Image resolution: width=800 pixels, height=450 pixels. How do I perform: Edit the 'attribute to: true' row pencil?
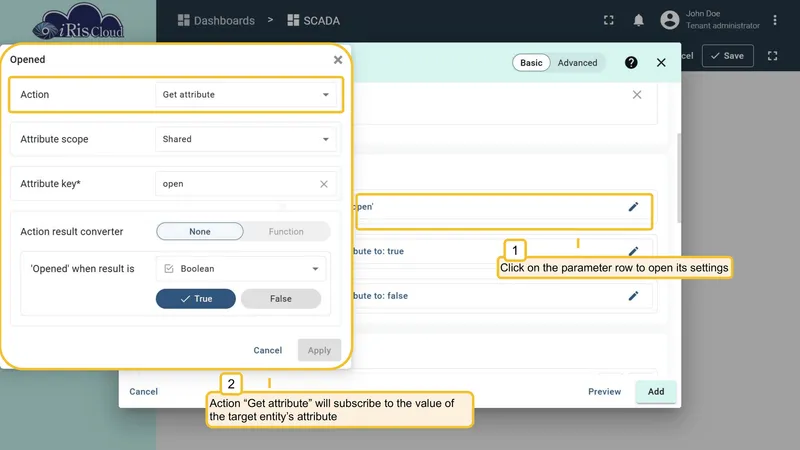tap(633, 251)
